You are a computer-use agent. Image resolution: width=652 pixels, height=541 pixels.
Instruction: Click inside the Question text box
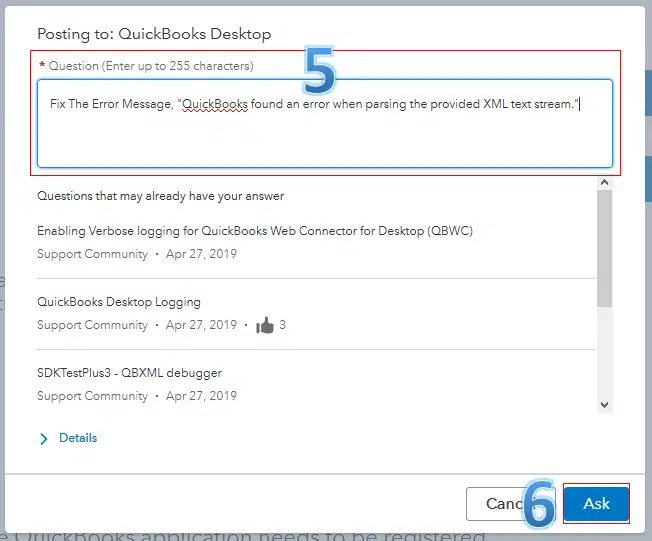click(x=325, y=124)
